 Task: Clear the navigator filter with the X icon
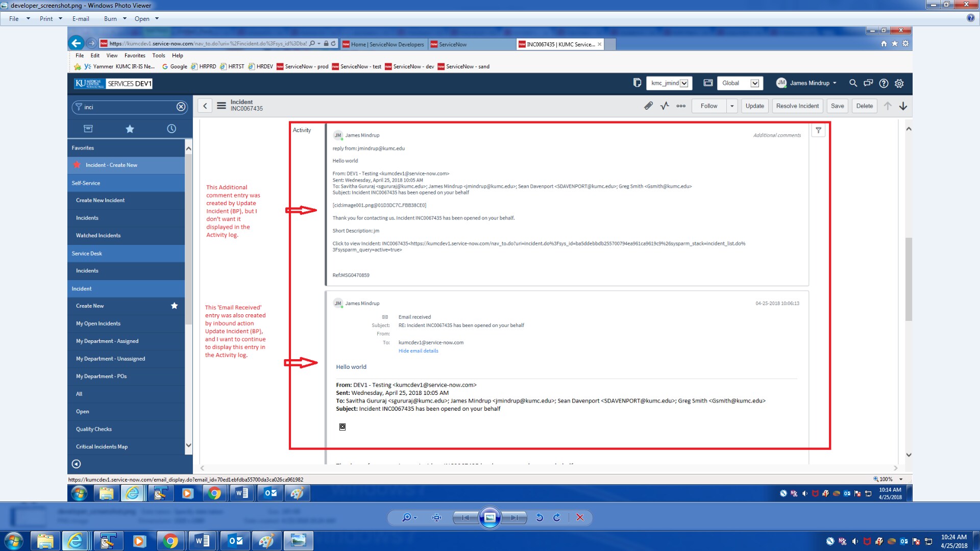pyautogui.click(x=181, y=107)
